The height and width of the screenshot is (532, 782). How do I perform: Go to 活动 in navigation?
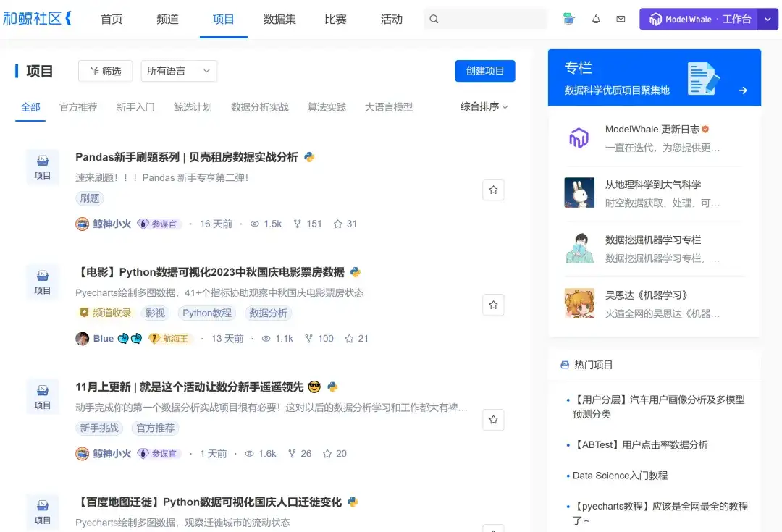point(391,19)
